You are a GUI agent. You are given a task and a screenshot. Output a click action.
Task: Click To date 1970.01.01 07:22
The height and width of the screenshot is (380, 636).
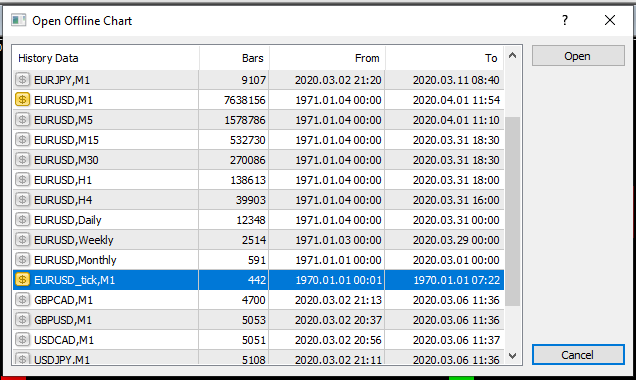456,280
